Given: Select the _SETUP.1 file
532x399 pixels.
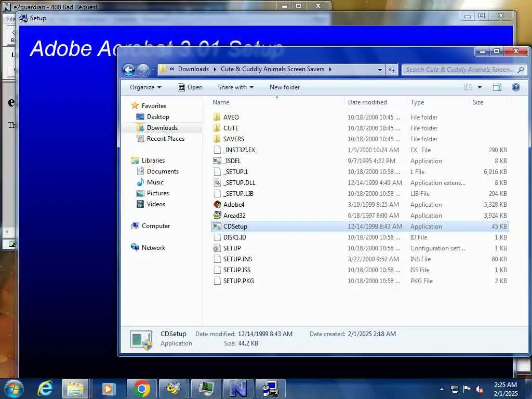Looking at the screenshot, I should pos(235,171).
